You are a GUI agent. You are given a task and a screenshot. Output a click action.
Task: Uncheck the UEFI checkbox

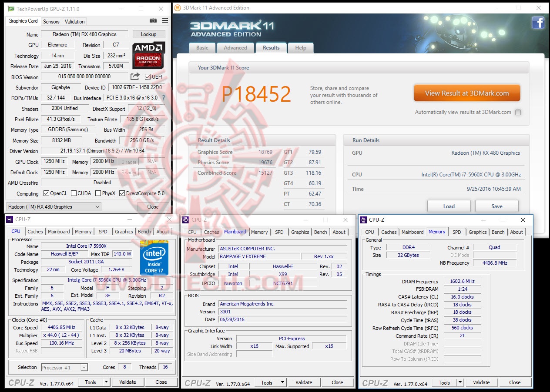[148, 76]
